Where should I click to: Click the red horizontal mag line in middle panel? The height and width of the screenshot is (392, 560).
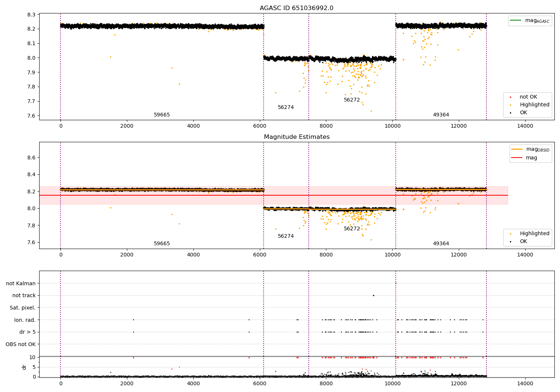(x=274, y=195)
